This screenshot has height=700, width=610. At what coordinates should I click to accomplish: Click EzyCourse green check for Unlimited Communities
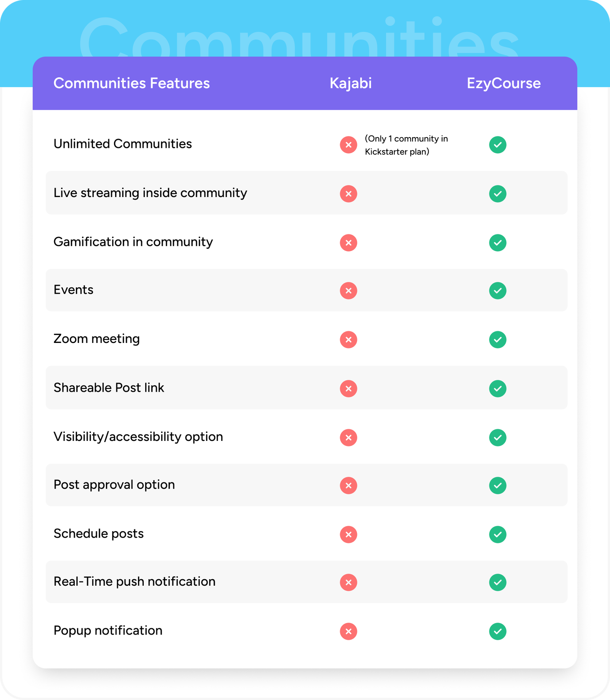tap(498, 145)
